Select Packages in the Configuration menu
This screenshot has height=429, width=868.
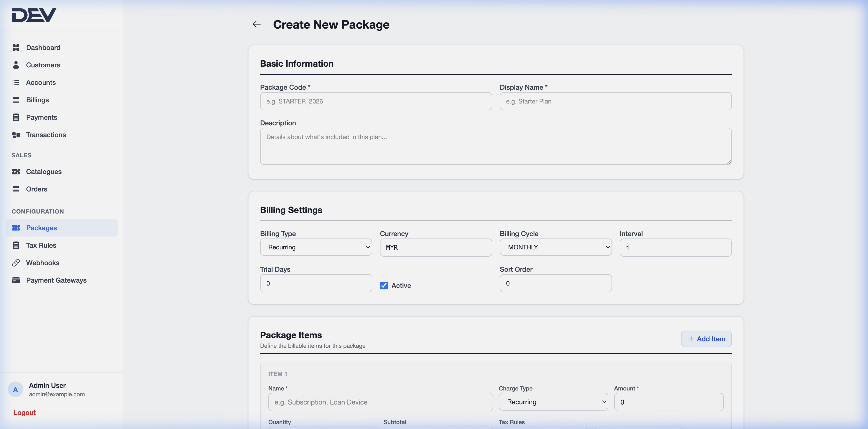click(41, 228)
